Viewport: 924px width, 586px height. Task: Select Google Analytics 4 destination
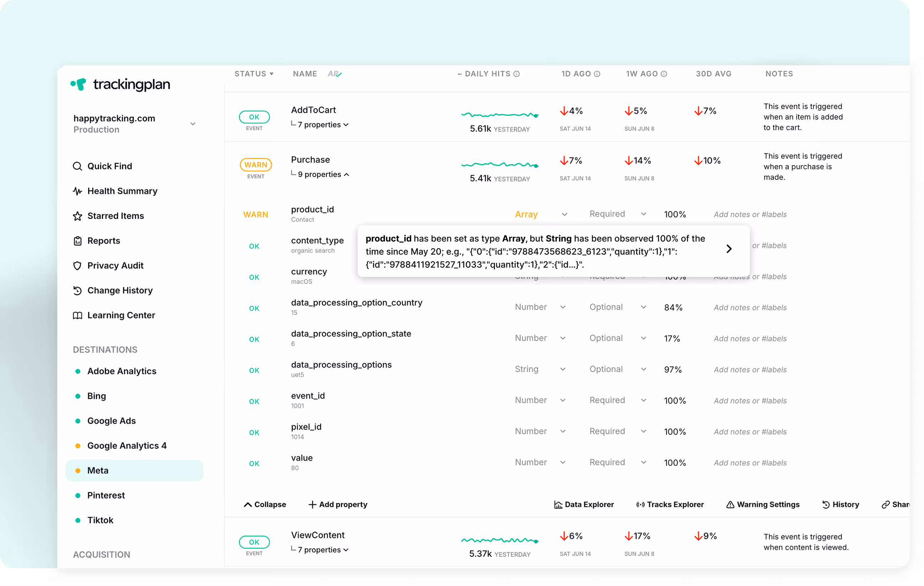(127, 446)
